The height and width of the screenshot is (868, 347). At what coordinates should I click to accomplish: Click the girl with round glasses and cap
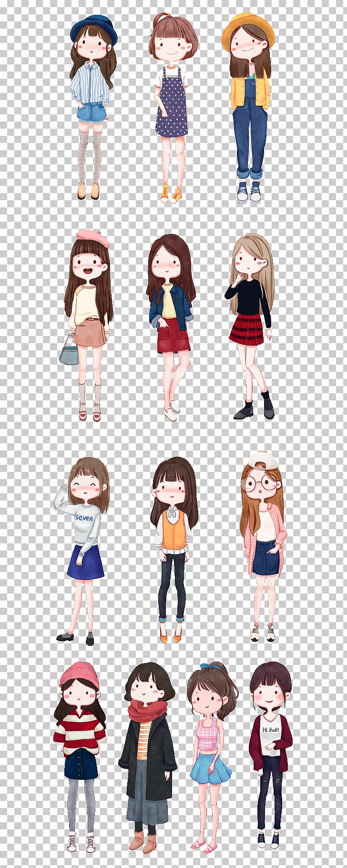point(263,547)
